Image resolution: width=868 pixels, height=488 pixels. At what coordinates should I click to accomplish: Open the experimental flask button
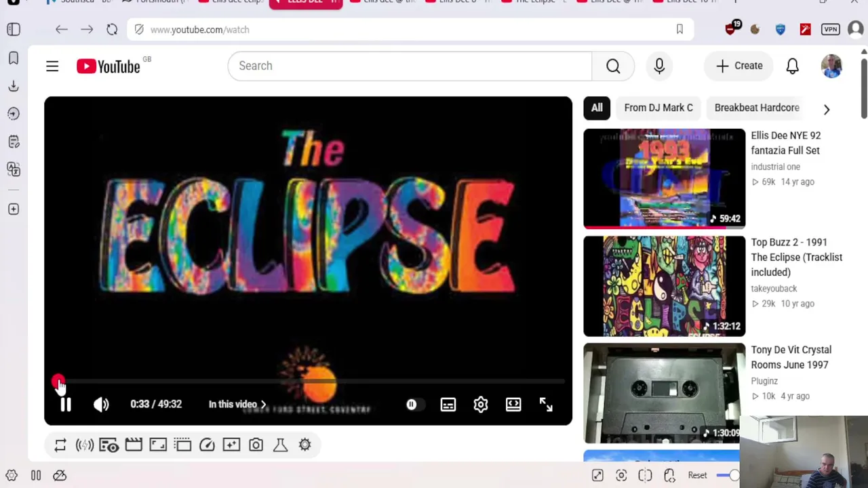tap(280, 445)
